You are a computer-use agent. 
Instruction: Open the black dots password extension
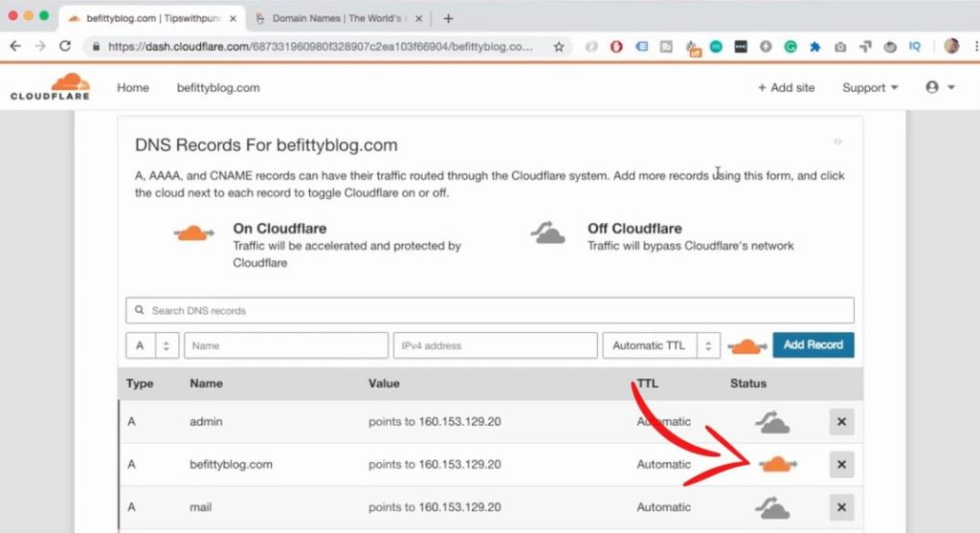click(741, 46)
